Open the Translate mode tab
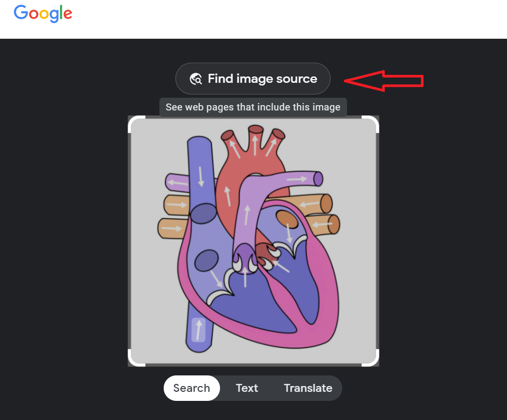Viewport: 507px width, 420px height. [x=308, y=388]
